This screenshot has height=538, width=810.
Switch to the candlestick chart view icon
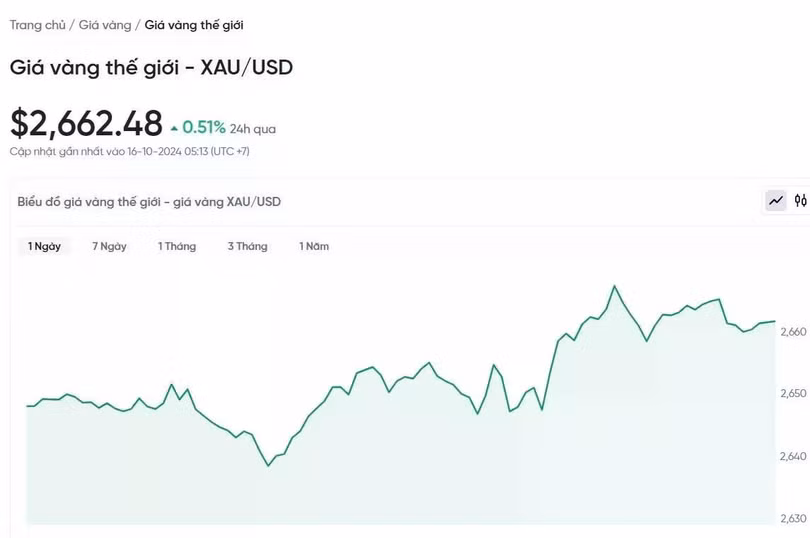[x=800, y=201]
